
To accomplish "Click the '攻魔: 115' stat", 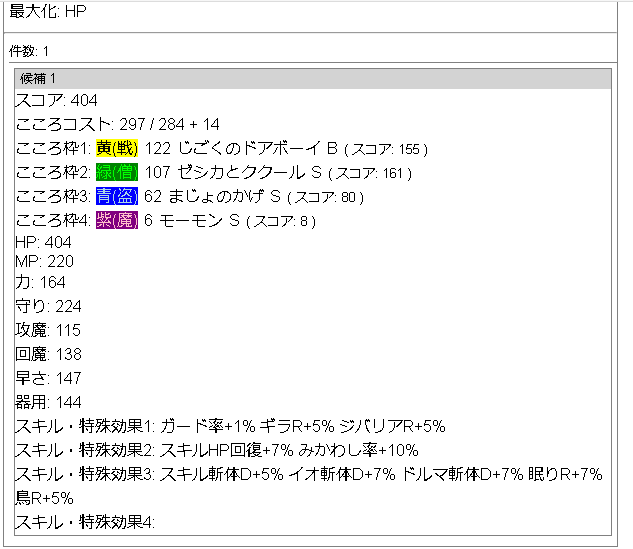I will click(x=48, y=330).
